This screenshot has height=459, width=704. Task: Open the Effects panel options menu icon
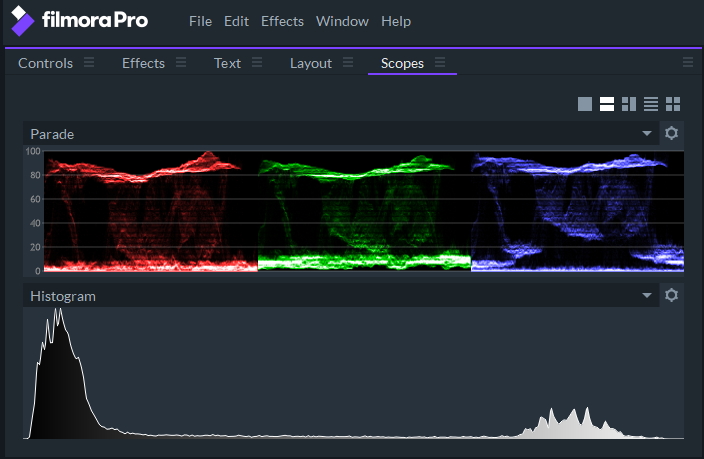181,62
